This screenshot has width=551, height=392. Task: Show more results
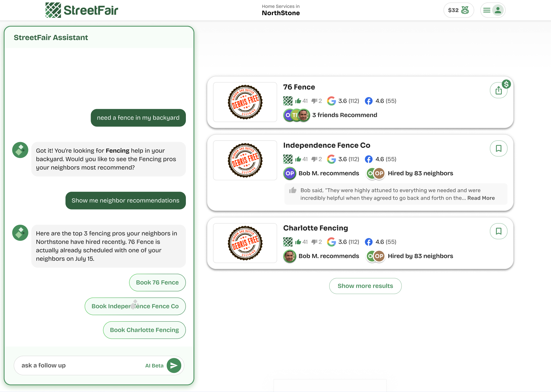tap(365, 286)
